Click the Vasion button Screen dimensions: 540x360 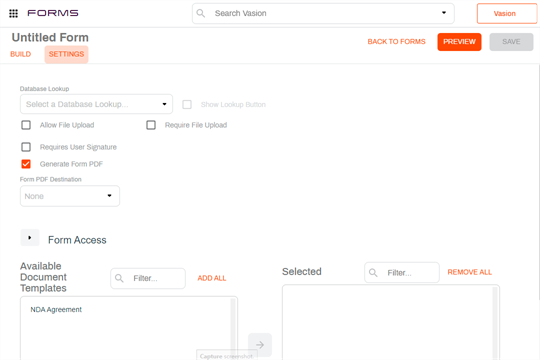[x=507, y=13]
